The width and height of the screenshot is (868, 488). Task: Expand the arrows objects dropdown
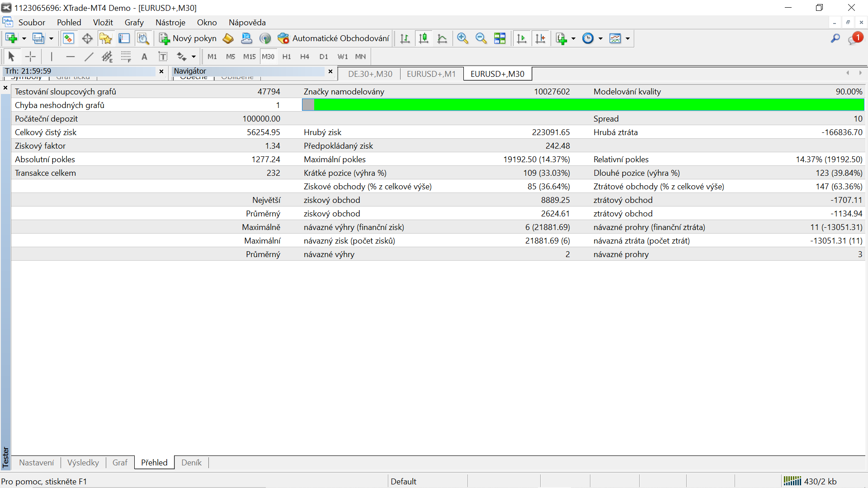coord(194,56)
